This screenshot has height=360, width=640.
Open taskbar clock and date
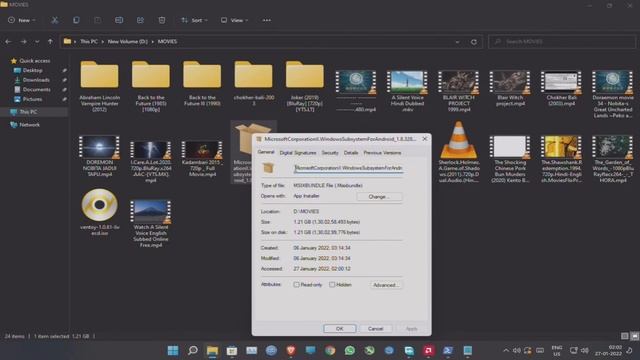[608, 350]
